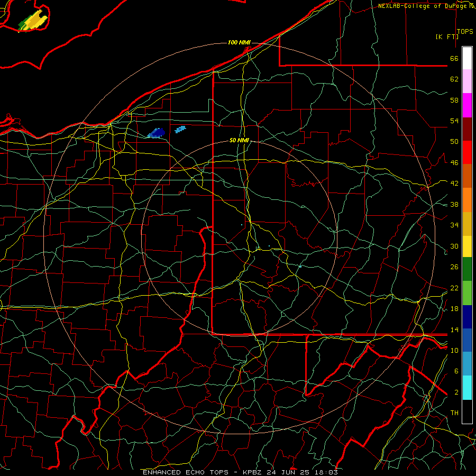
Task: Click the "50" scale label
Action: pyautogui.click(x=454, y=142)
